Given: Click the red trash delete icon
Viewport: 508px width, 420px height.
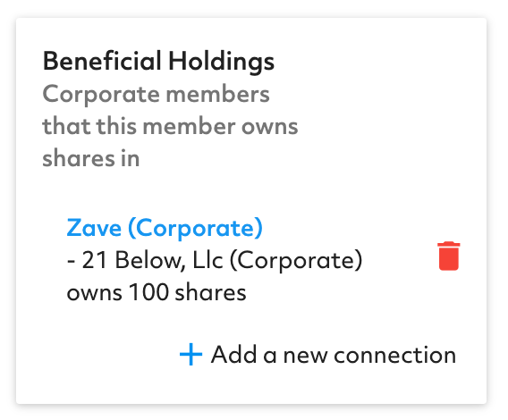Looking at the screenshot, I should (x=448, y=256).
